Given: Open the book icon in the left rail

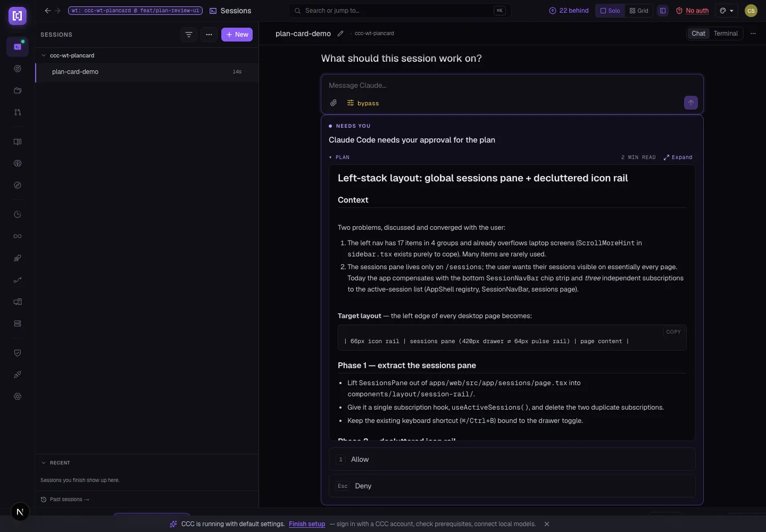Looking at the screenshot, I should (x=18, y=142).
